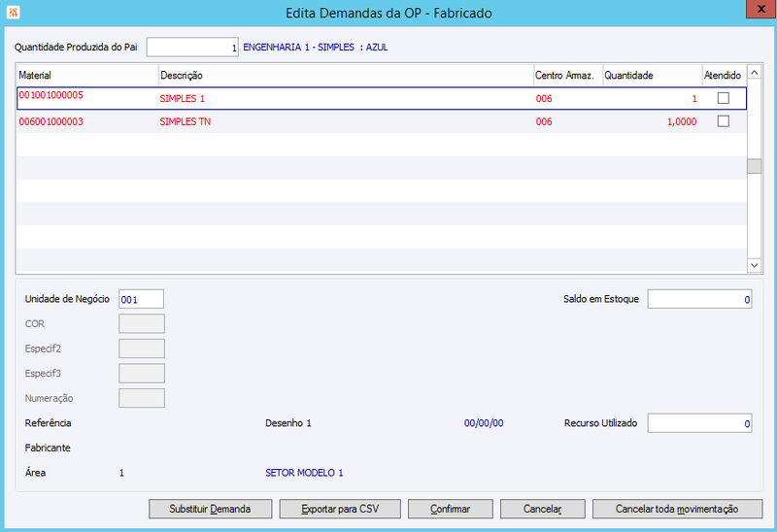Click Cancelar toda movimentação button
Viewport: 777px width, 532px height.
677,509
